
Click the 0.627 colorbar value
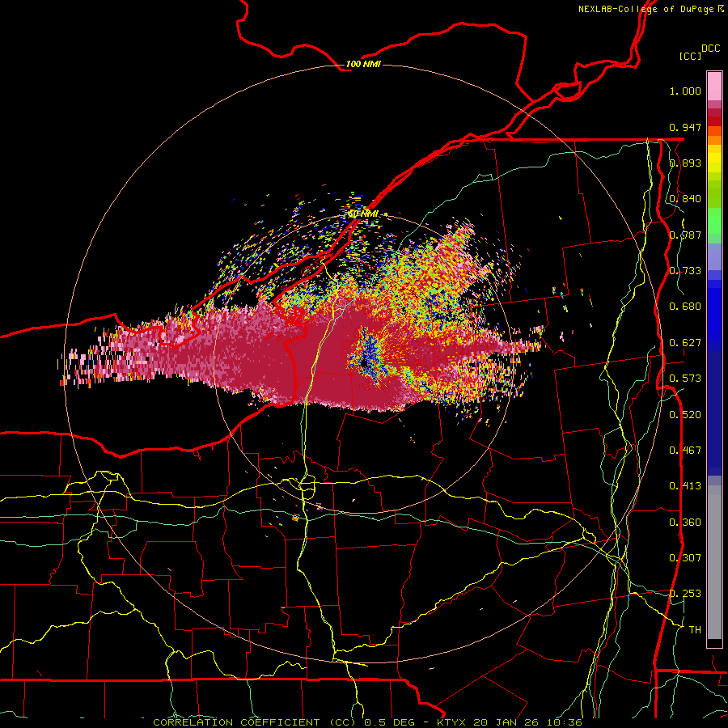click(x=685, y=343)
